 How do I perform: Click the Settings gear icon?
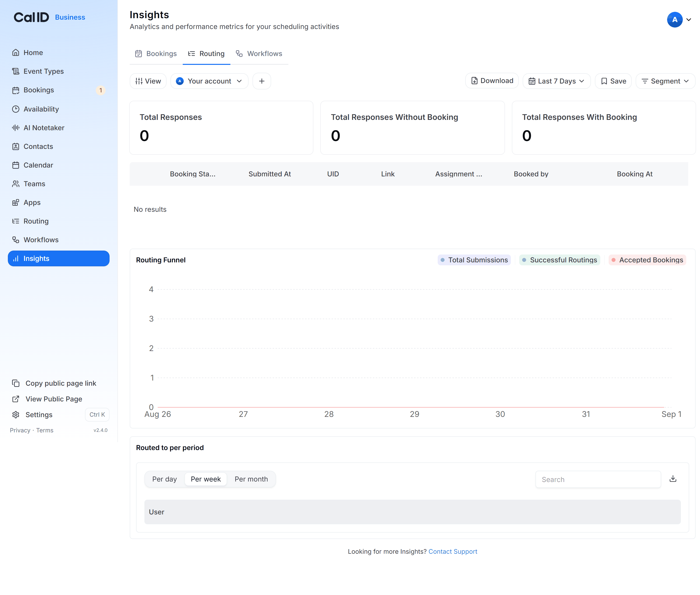click(15, 414)
